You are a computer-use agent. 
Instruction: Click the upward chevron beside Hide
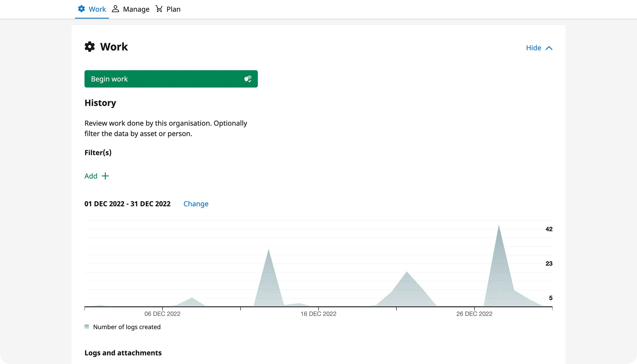tap(549, 48)
